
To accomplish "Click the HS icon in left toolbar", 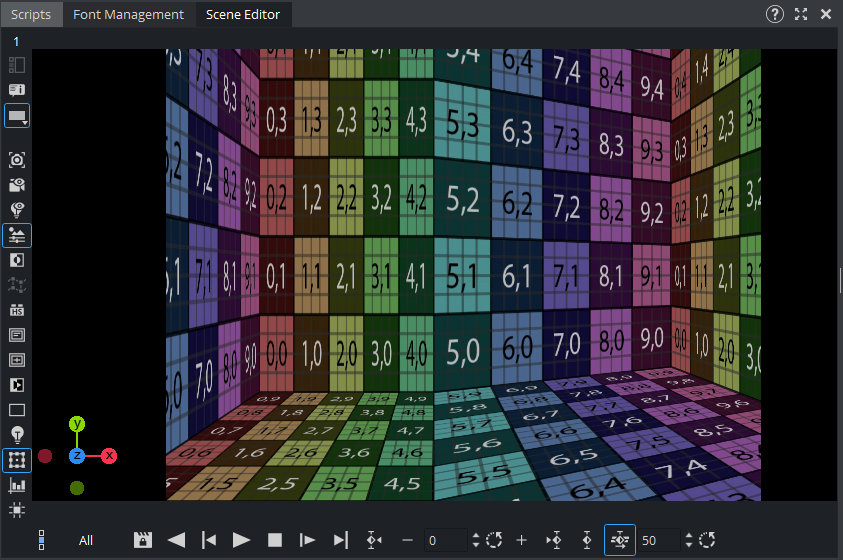I will point(17,310).
